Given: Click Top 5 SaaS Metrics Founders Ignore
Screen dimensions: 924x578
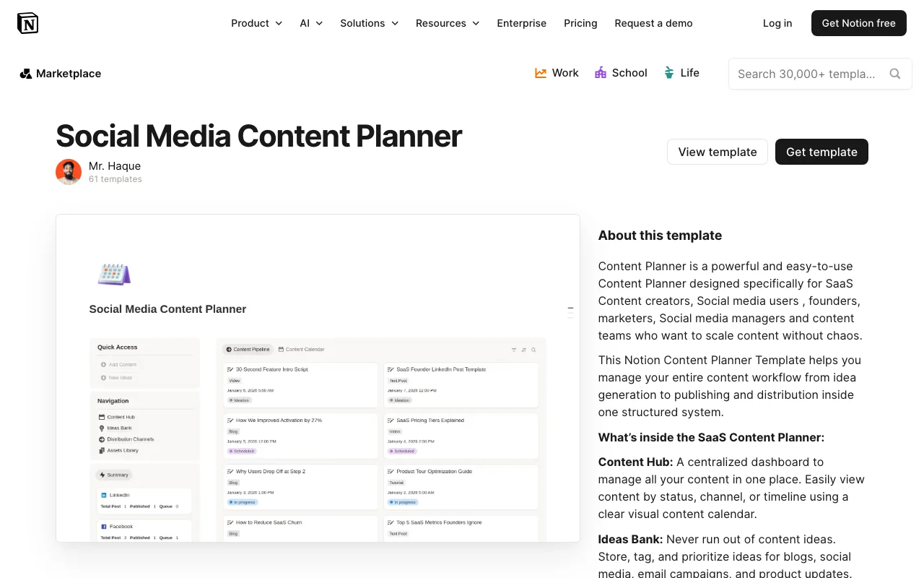Looking at the screenshot, I should [x=461, y=528].
